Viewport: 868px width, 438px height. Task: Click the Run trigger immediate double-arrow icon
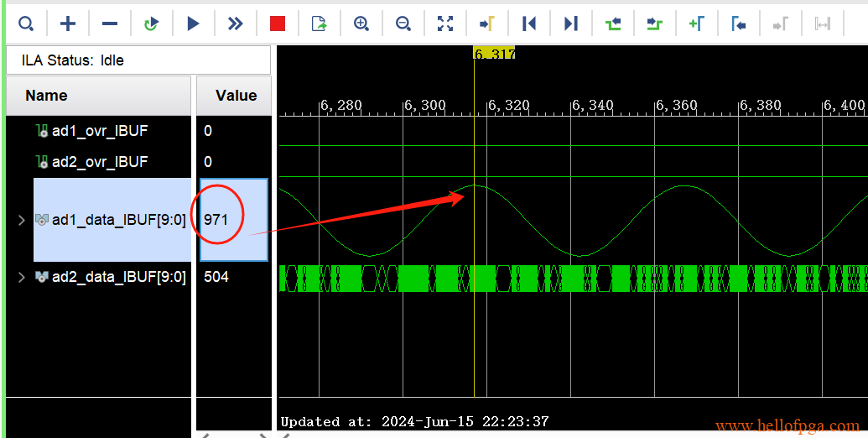coord(236,23)
